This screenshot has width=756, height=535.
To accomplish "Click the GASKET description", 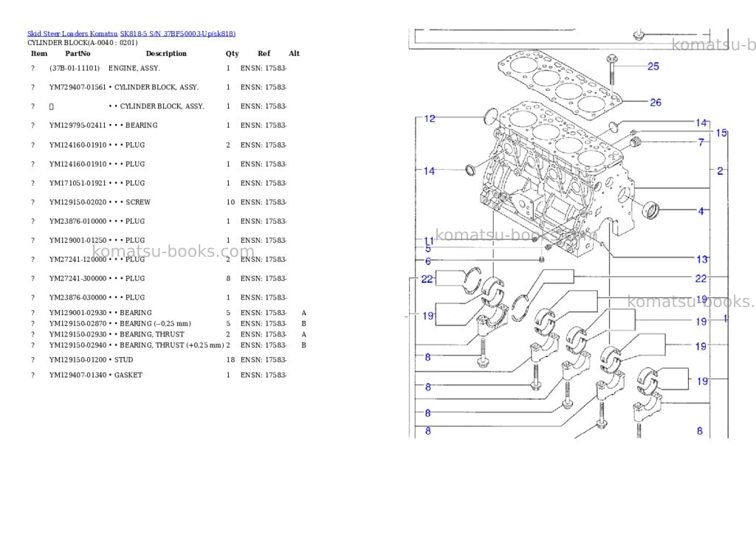I will (128, 375).
